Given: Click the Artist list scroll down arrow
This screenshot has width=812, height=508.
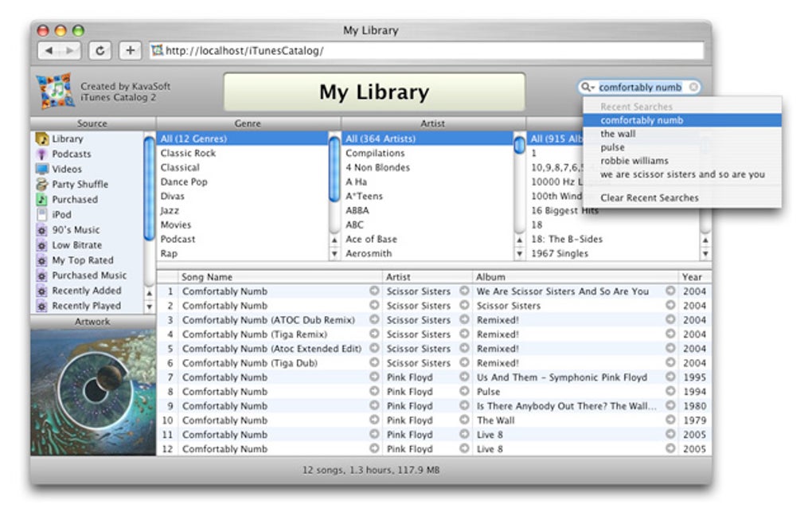Looking at the screenshot, I should [519, 254].
